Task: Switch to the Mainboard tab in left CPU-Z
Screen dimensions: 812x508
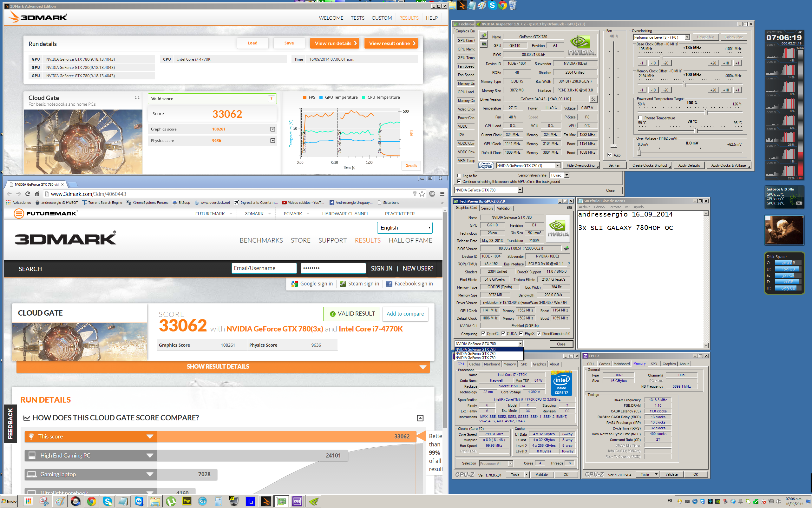Action: (492, 364)
